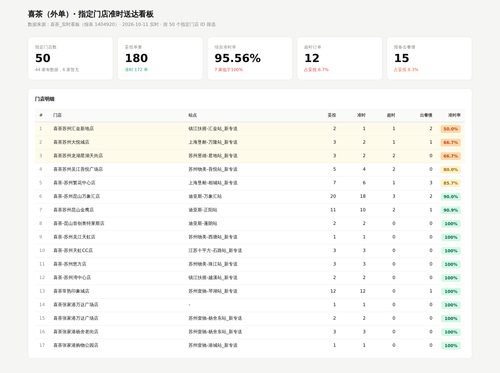Click the 66.7% badge in row 2
500x373 pixels.
[451, 142]
